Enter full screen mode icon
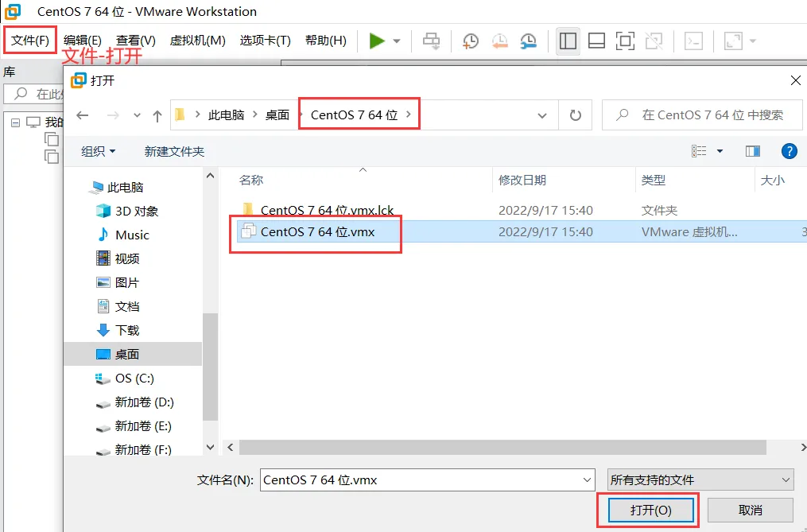 point(625,41)
